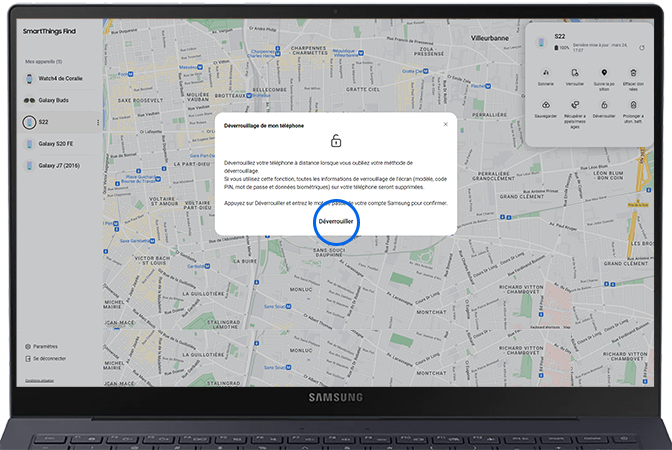Screen dimensions: 672x450
Task: Refresh the S22 device status
Action: pyautogui.click(x=642, y=48)
